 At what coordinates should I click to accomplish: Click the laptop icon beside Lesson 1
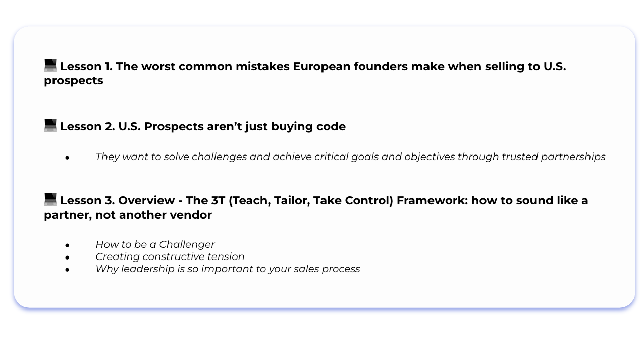tap(50, 66)
